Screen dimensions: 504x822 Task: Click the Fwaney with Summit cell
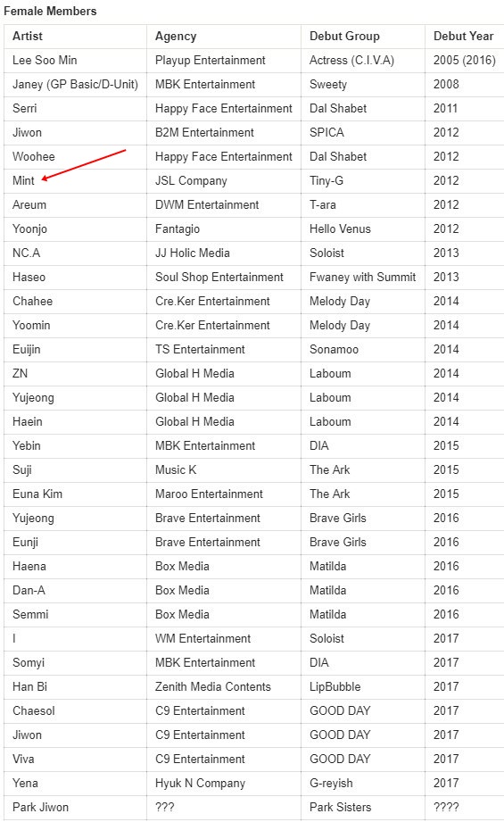click(362, 278)
